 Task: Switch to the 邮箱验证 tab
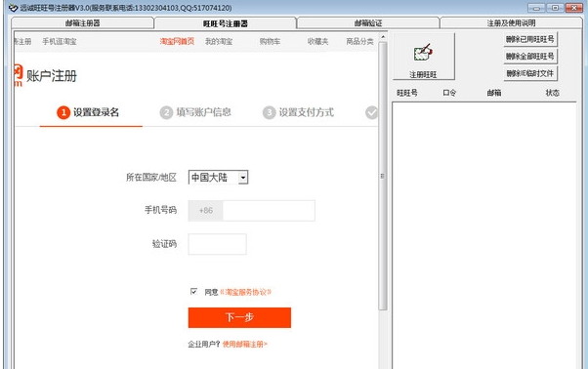click(368, 23)
